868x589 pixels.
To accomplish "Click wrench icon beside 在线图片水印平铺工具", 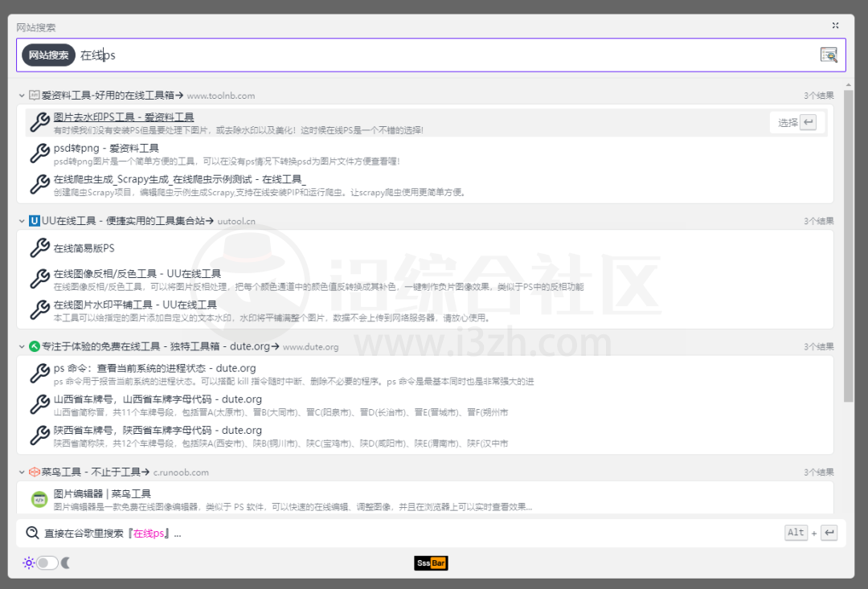I will tap(39, 309).
